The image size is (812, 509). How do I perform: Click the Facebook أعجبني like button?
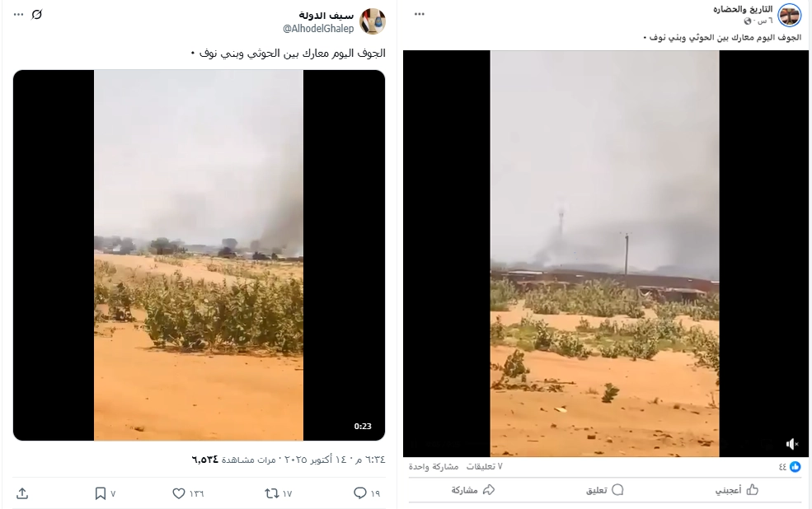pyautogui.click(x=737, y=489)
